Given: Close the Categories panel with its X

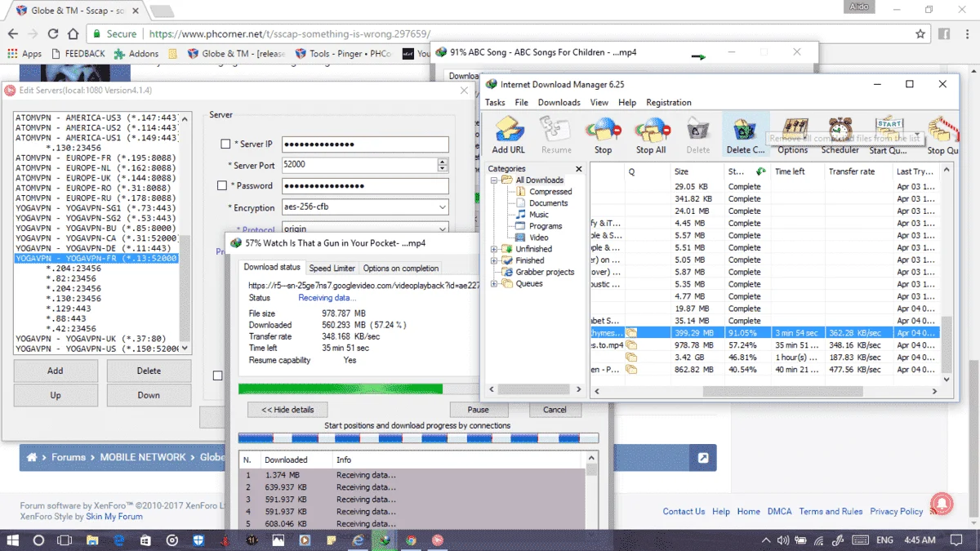Looking at the screenshot, I should pyautogui.click(x=578, y=169).
